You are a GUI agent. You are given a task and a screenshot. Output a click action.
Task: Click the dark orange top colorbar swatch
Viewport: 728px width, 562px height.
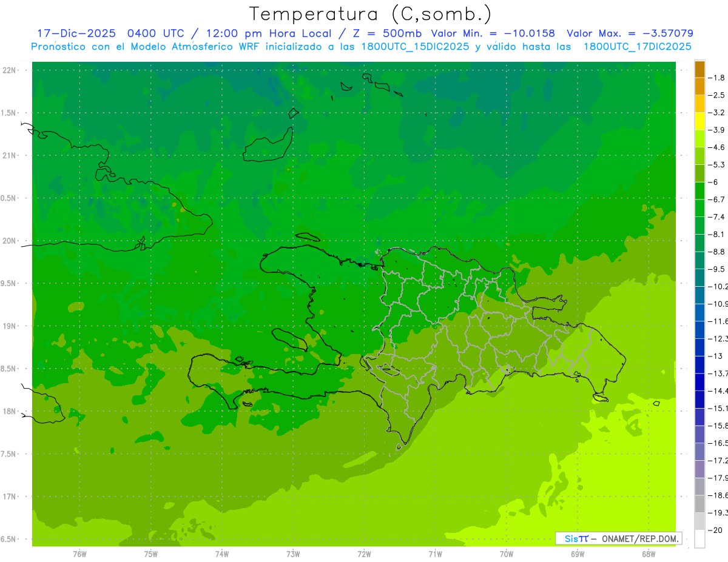point(699,69)
